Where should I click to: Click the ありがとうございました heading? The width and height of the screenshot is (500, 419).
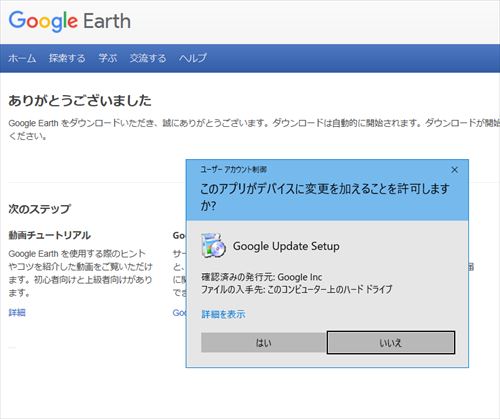point(80,101)
